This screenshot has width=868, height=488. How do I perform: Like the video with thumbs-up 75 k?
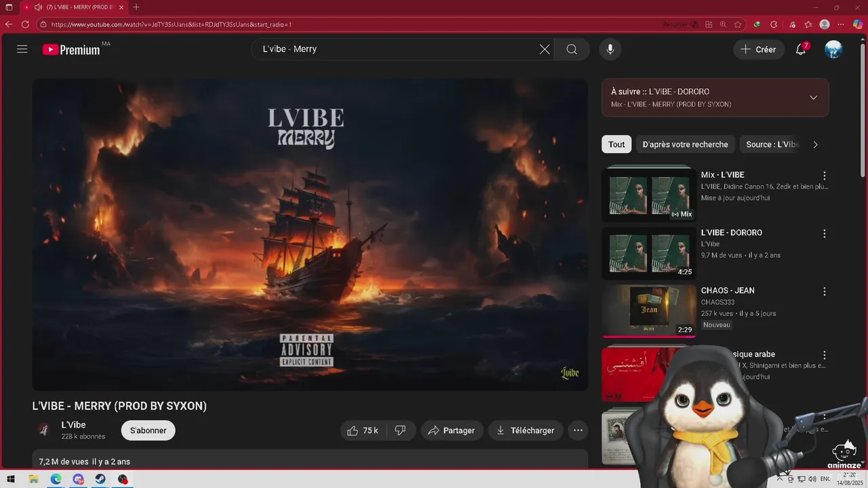(x=363, y=430)
